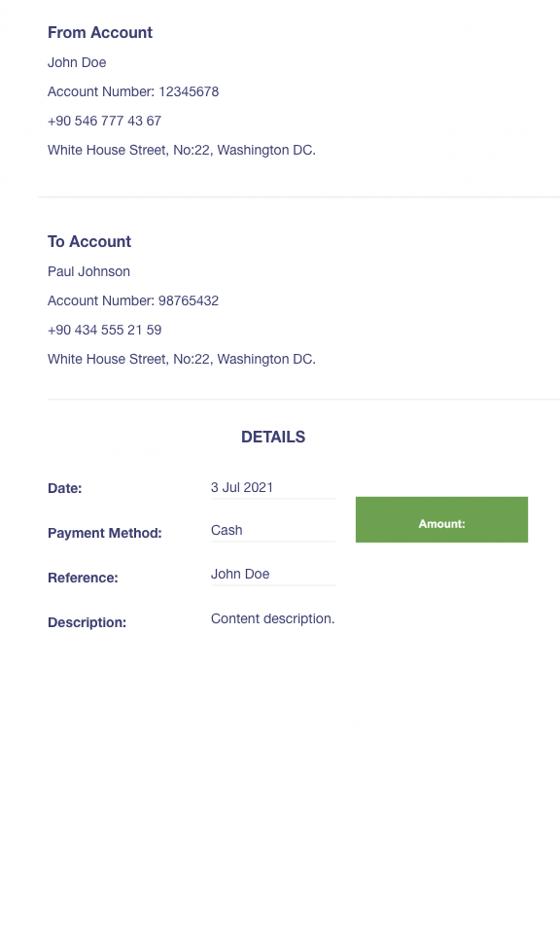Screen dimensions: 560x949
Task: Click the Reference field showing John Doe
Action: [x=272, y=575]
